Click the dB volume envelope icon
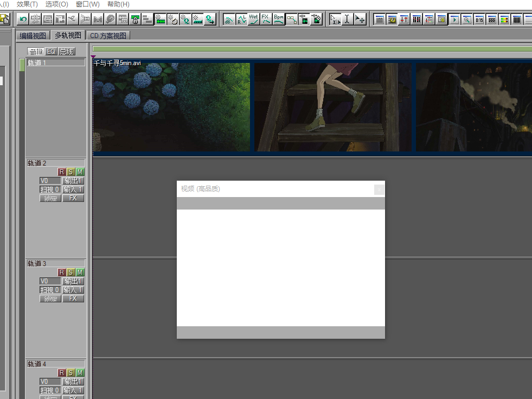This screenshot has width=532, height=399. pyautogui.click(x=228, y=20)
